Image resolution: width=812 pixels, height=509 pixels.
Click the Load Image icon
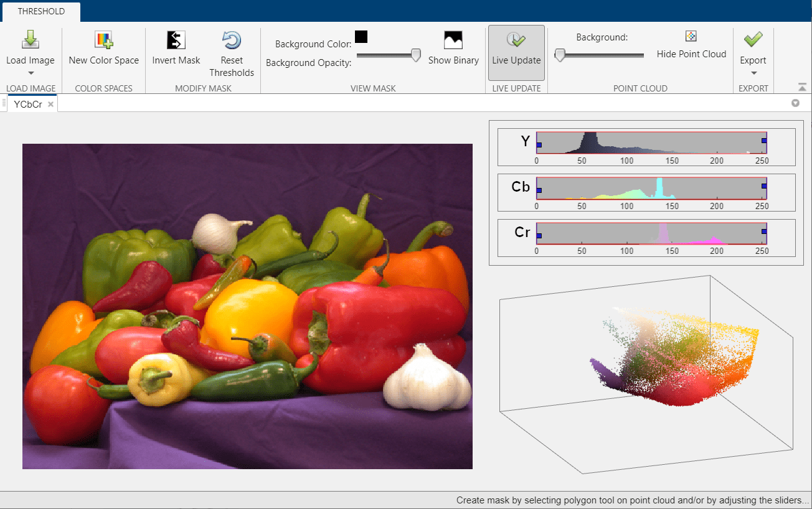point(31,40)
